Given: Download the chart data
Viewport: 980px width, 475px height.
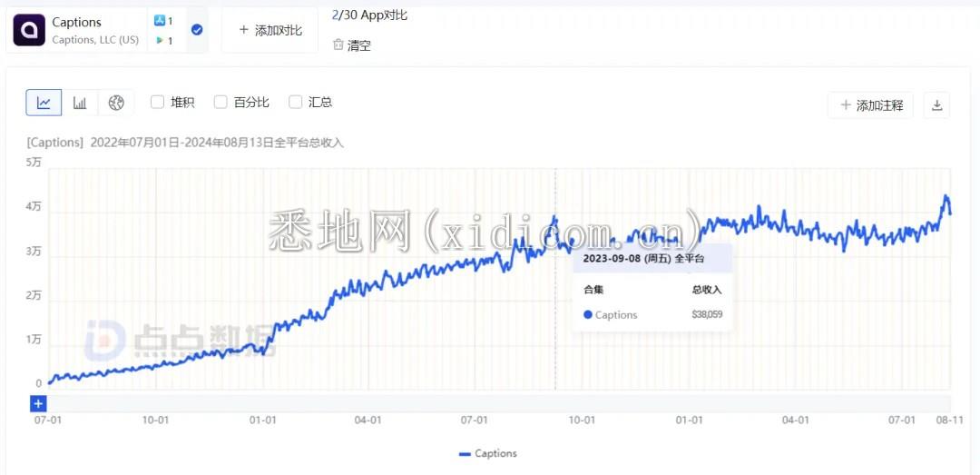Looking at the screenshot, I should pyautogui.click(x=936, y=105).
